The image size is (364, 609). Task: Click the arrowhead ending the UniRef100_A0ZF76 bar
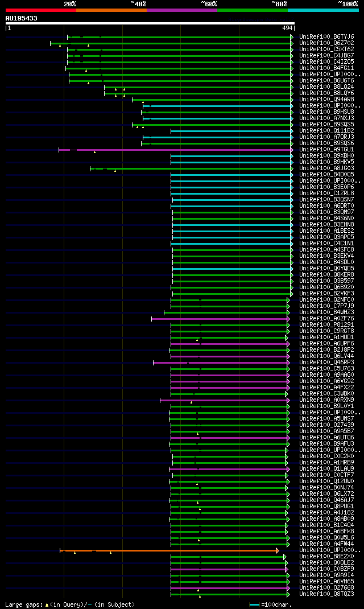288,319
